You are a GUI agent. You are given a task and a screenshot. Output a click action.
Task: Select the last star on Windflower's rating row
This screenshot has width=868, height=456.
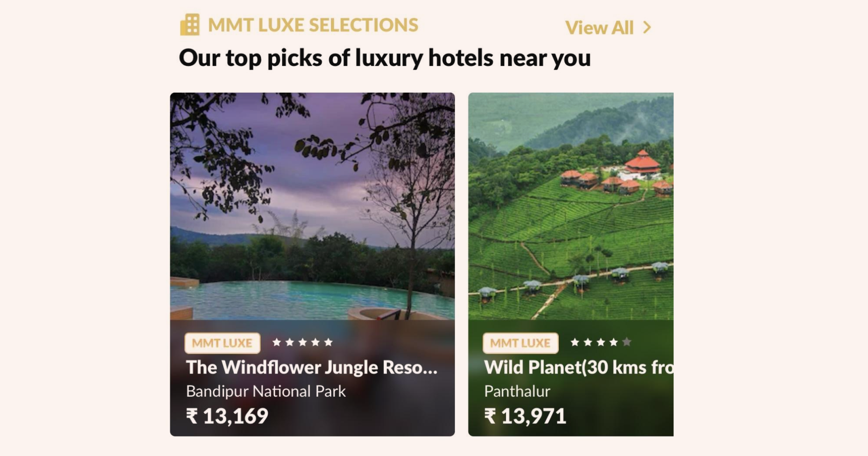(328, 342)
